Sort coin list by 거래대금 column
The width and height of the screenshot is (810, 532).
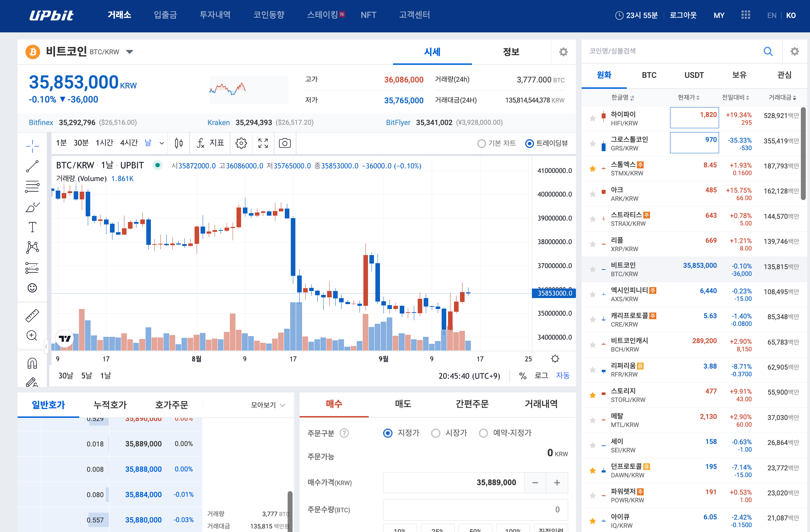tap(782, 98)
